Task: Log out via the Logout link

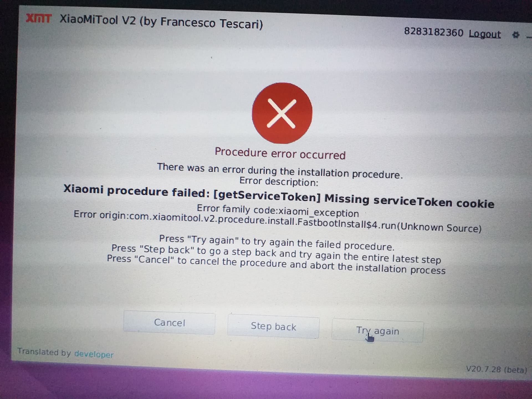Action: click(485, 34)
